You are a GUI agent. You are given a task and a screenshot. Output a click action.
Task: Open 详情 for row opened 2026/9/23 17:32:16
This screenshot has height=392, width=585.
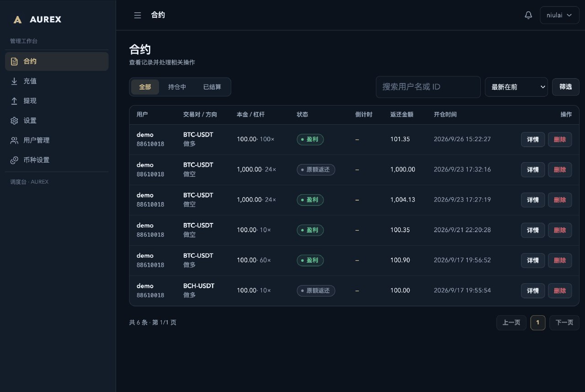click(533, 170)
